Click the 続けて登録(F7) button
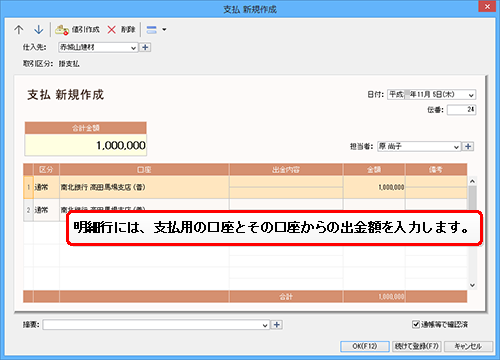 click(417, 346)
